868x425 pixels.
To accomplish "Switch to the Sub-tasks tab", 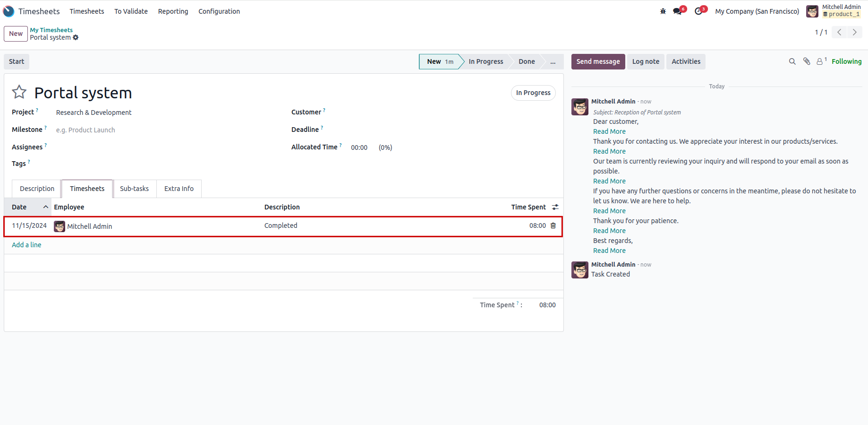I will point(134,189).
